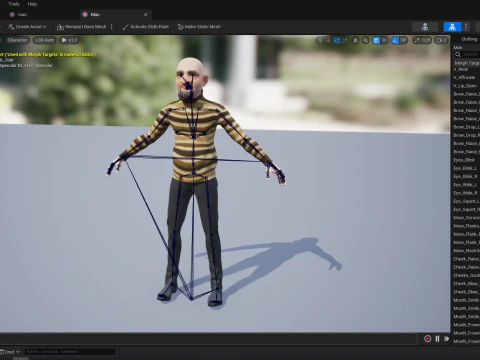Select the viewport select-mode cursor icon
The image size is (480, 360).
pyautogui.click(x=320, y=40)
